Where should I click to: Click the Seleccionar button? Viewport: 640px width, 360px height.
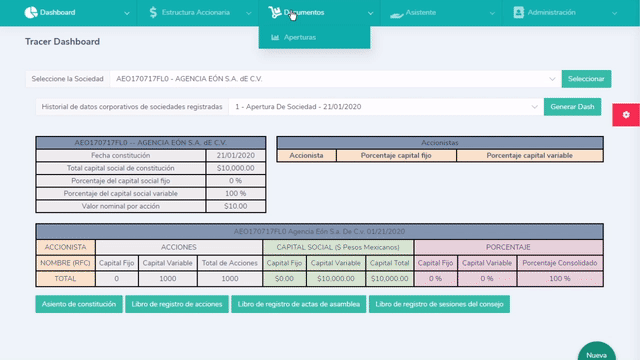(586, 79)
